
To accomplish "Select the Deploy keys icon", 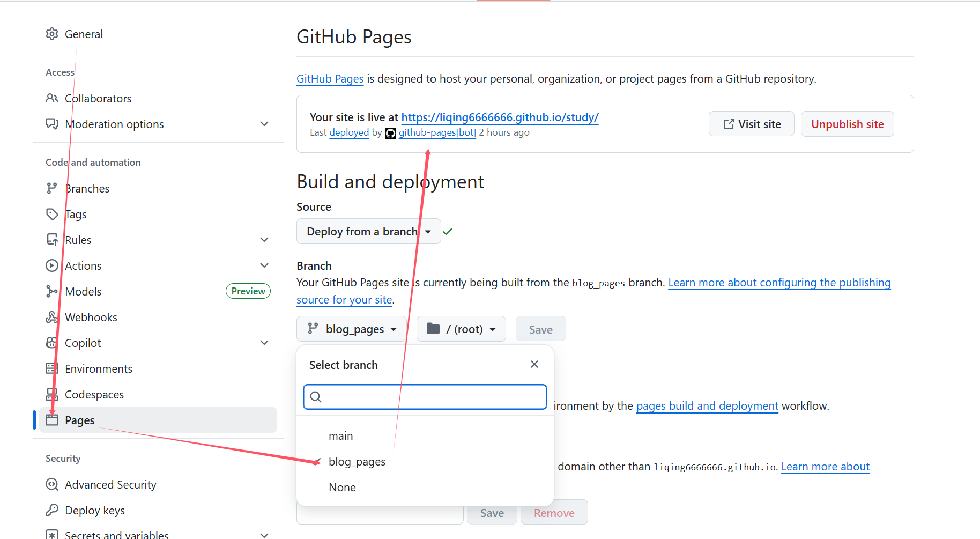I will coord(52,510).
